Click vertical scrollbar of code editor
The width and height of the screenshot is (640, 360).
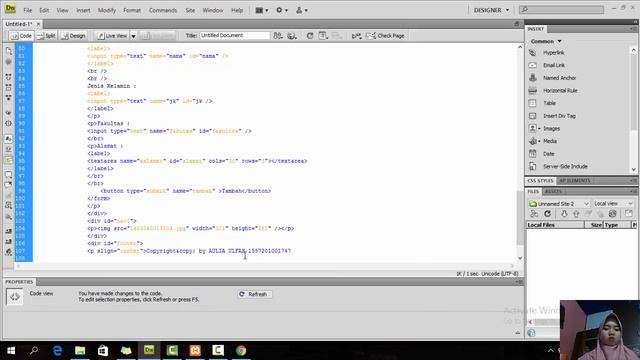pos(520,152)
